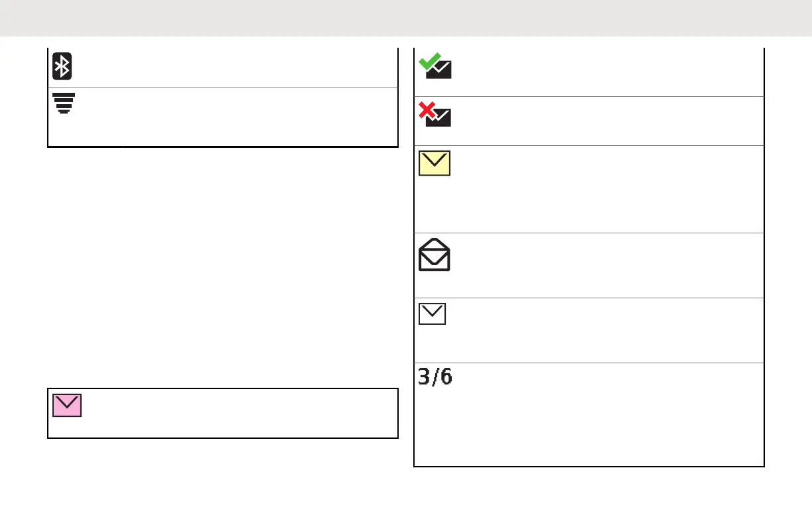Click the open envelope outline icon
The height and width of the screenshot is (525, 812).
click(x=435, y=254)
